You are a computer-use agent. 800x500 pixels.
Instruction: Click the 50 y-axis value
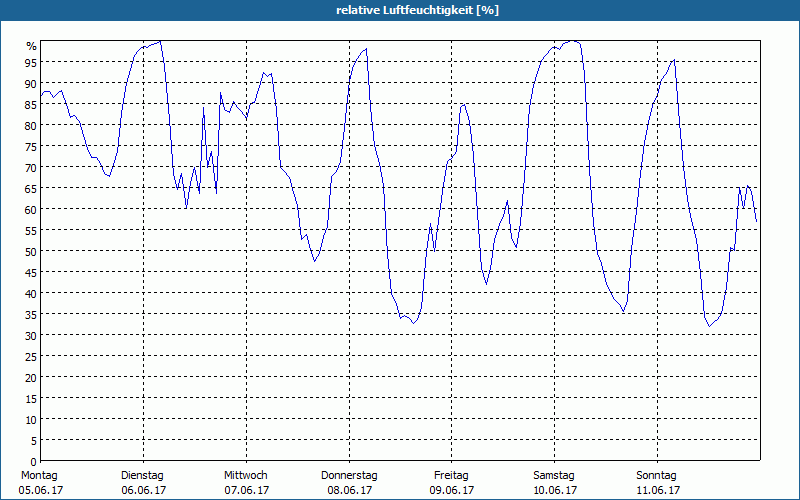tap(31, 251)
